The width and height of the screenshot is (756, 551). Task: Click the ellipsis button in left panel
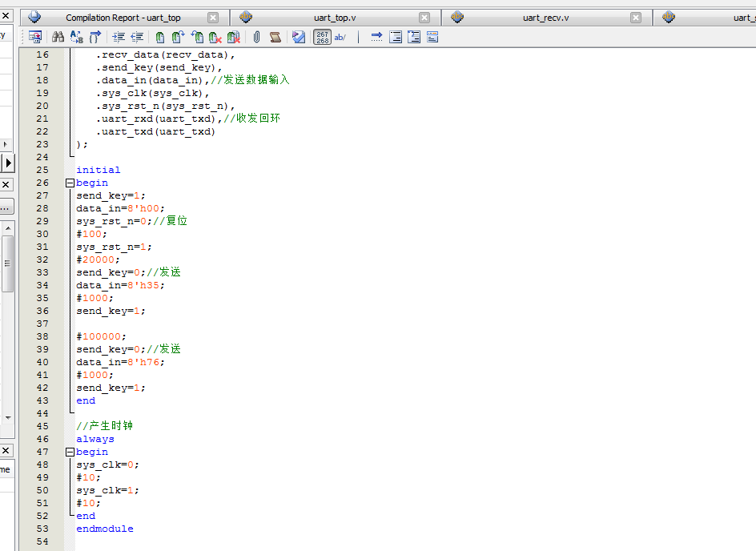coord(6,207)
